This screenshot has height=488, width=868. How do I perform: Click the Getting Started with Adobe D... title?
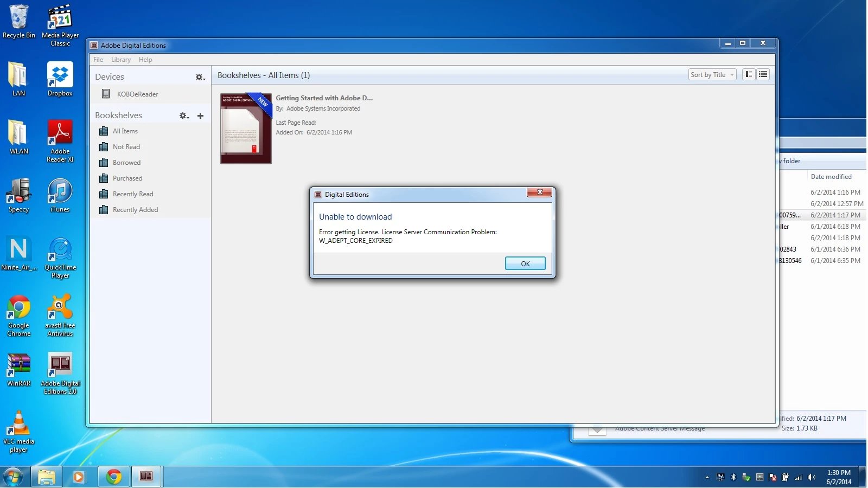coord(324,98)
